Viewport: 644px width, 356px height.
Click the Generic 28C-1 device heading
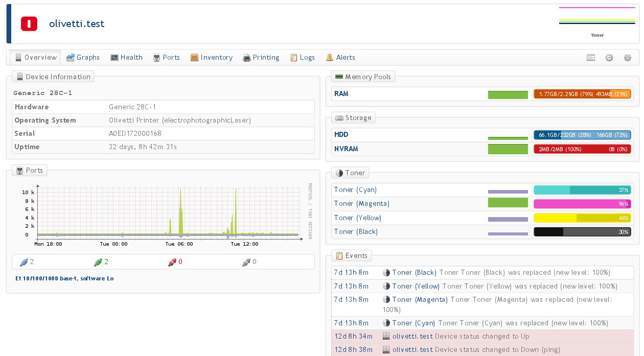tap(43, 93)
